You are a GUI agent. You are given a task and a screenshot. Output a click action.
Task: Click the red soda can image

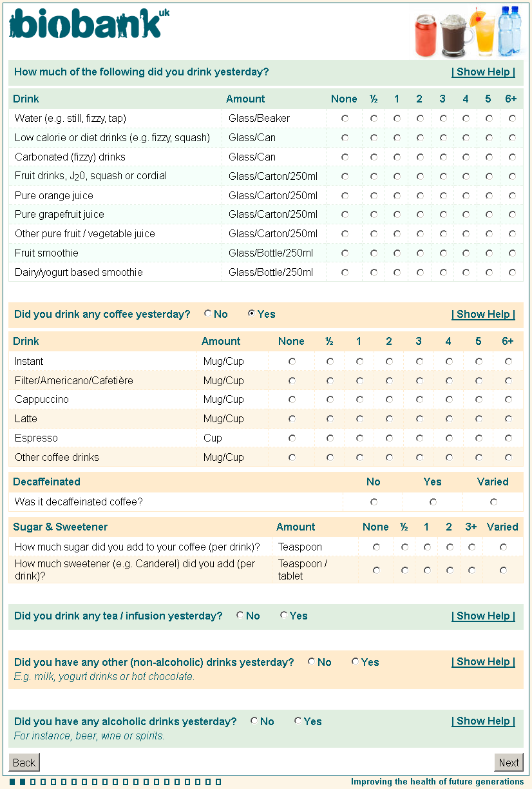[x=426, y=35]
